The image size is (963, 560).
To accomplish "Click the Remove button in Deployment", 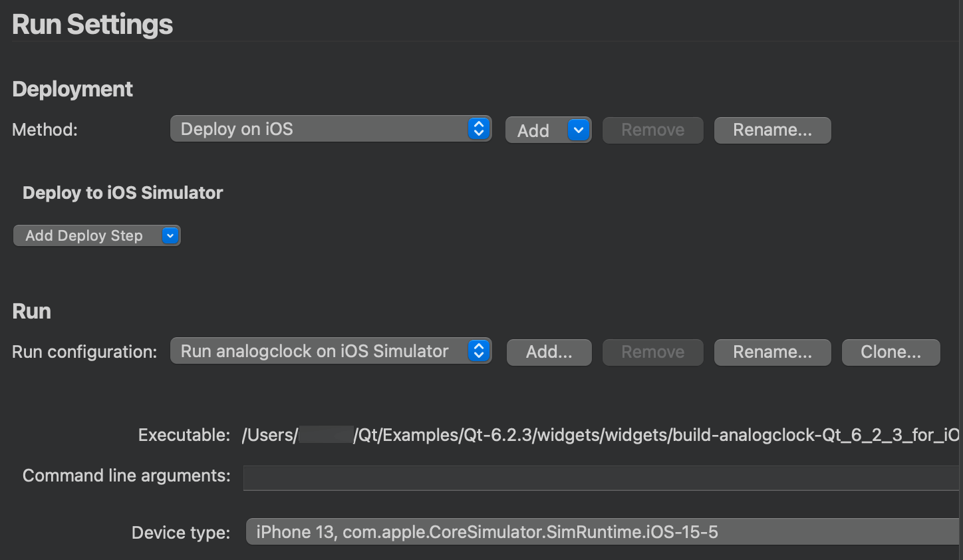I will [x=652, y=130].
